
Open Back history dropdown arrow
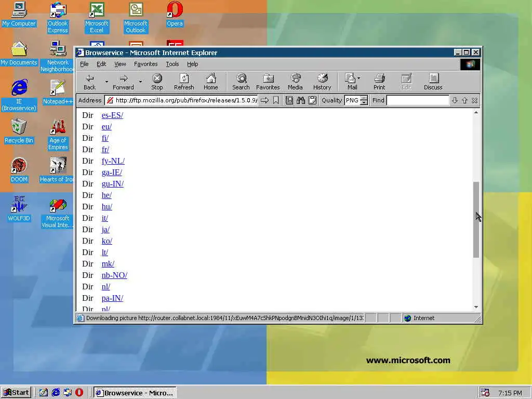pyautogui.click(x=107, y=82)
